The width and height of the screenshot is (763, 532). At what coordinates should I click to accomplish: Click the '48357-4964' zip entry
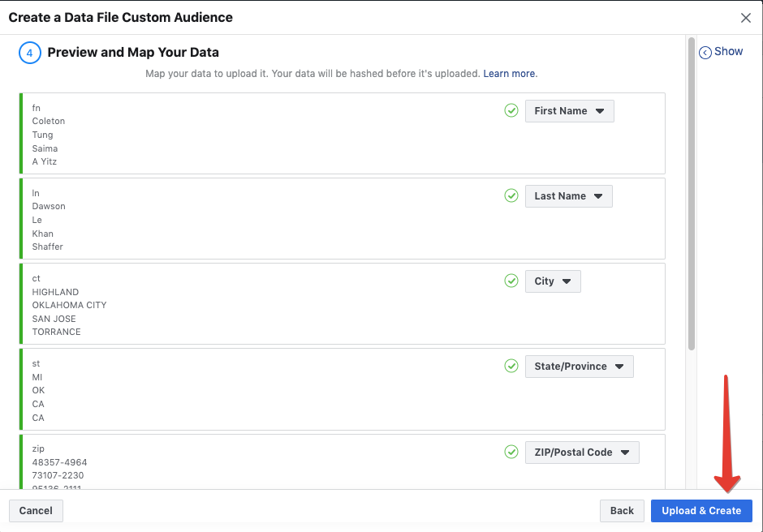point(59,462)
